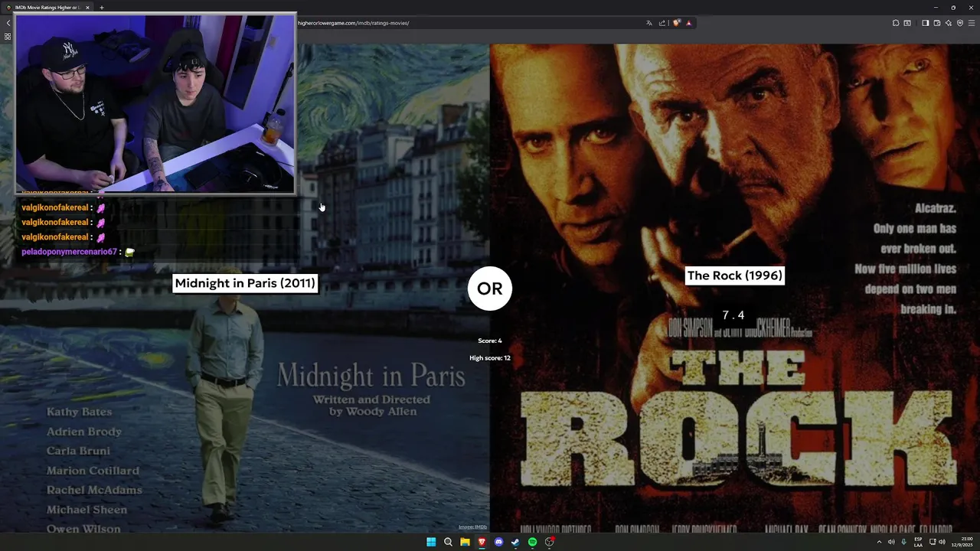The image size is (980, 551).
Task: Switch to IMDb Movie Ratings Higher or Lower tab
Action: pos(47,8)
